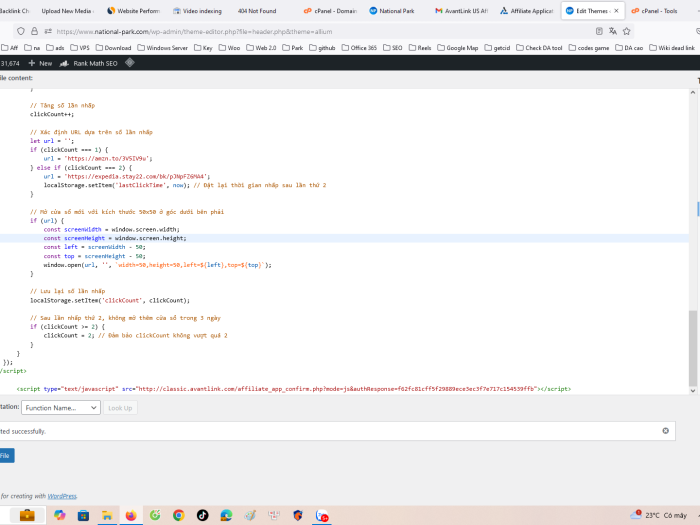Screen dimensions: 700x525
Task: Switch to the cPanel - Domains tab
Action: 330,11
